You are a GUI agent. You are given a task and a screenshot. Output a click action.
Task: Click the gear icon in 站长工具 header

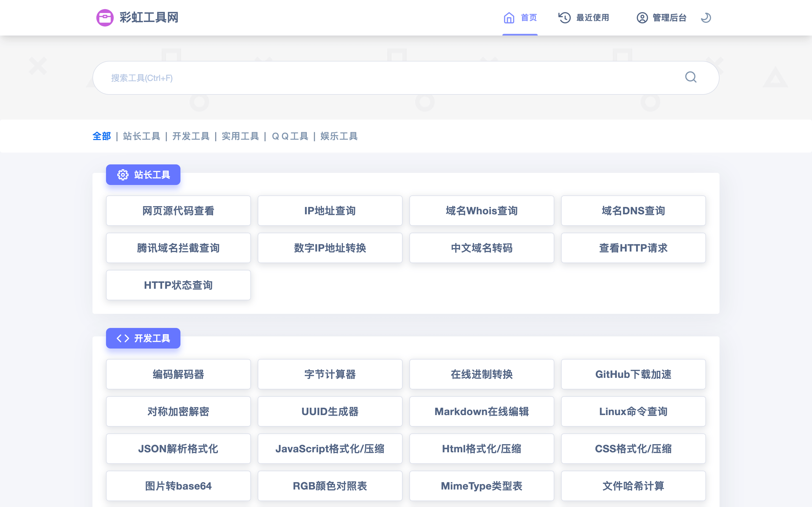(x=123, y=175)
